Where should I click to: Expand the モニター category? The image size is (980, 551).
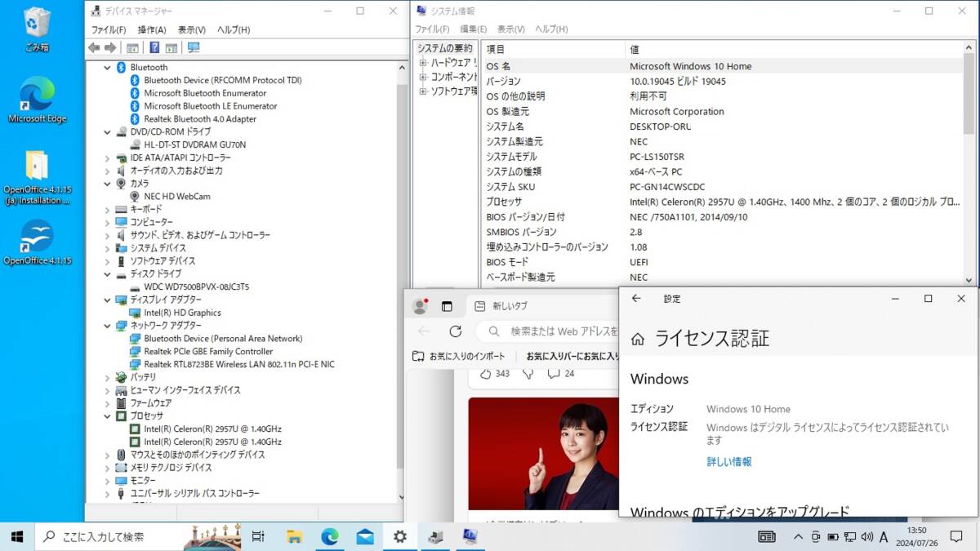(x=107, y=480)
